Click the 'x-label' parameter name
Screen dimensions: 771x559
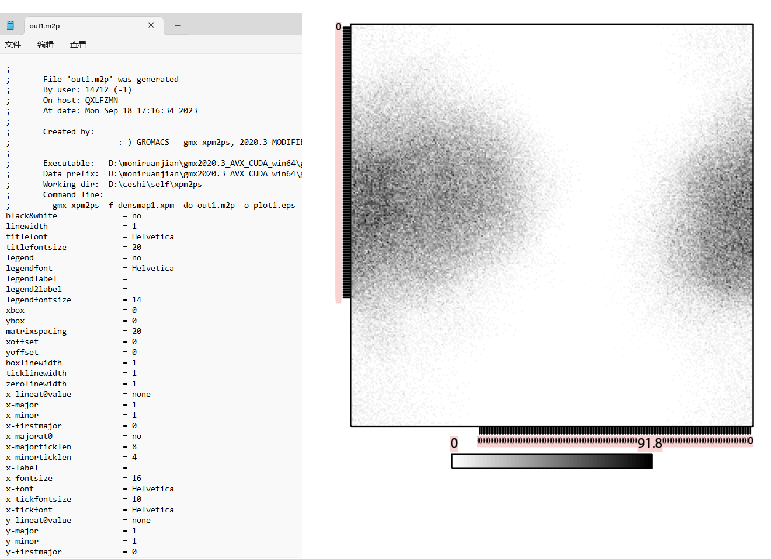22,468
